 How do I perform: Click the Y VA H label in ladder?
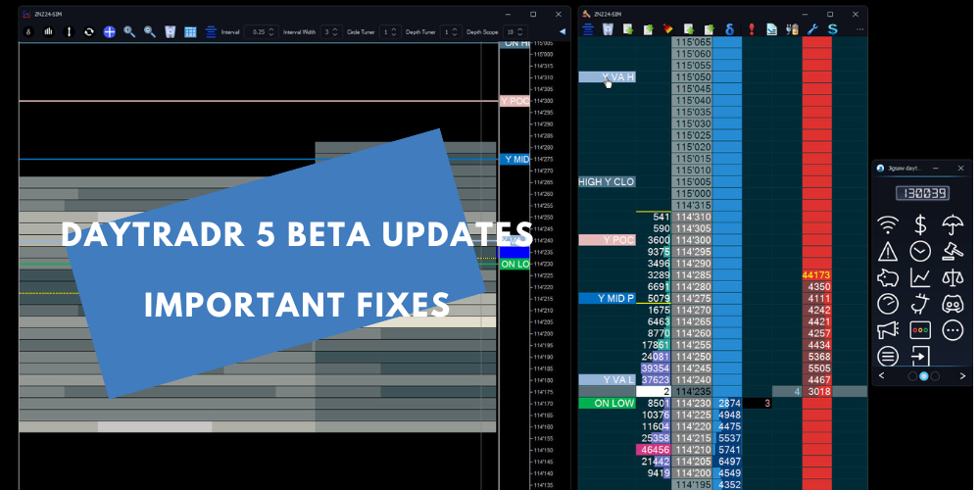(607, 76)
